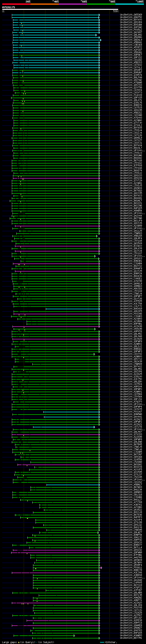Viewport: 146px width, 644px height.
Task: Open the UniRef100_C5Y564 entry
Action: [x=131, y=397]
